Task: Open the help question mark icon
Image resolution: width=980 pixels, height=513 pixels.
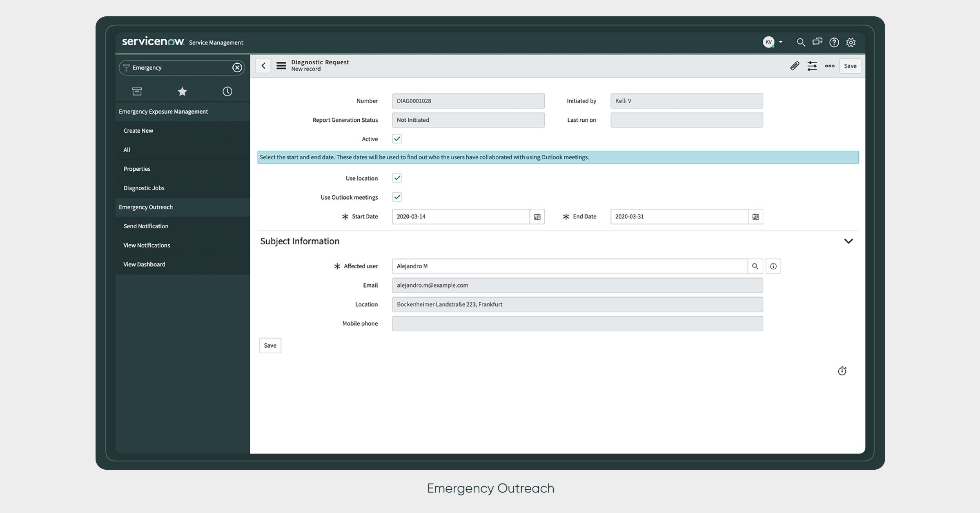Action: coord(834,42)
